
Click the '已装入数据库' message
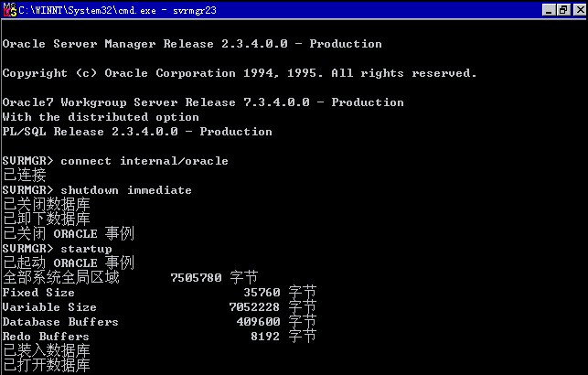[47, 350]
